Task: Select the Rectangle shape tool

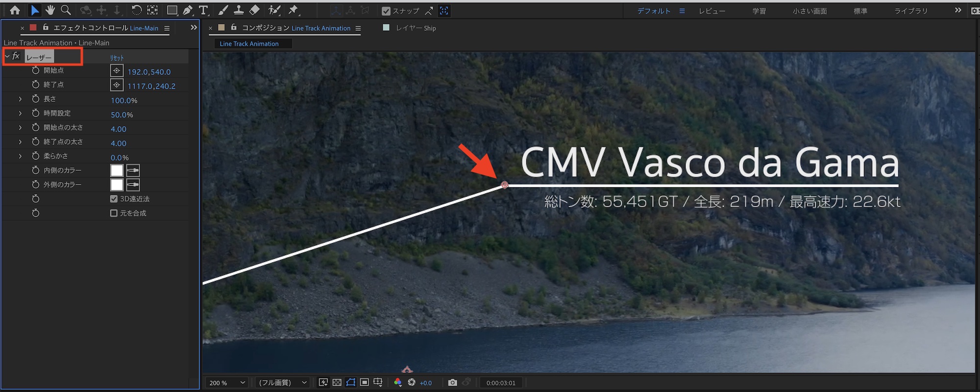Action: [171, 10]
